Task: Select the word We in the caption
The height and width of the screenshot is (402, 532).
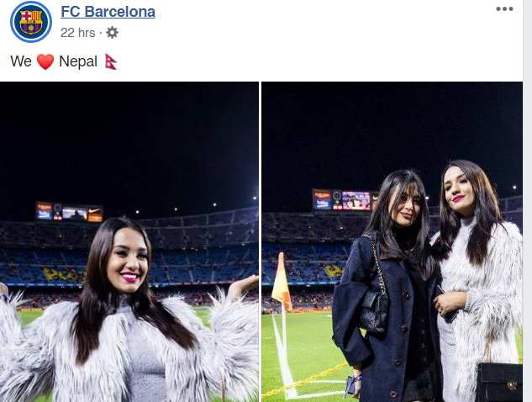Action: 21,61
